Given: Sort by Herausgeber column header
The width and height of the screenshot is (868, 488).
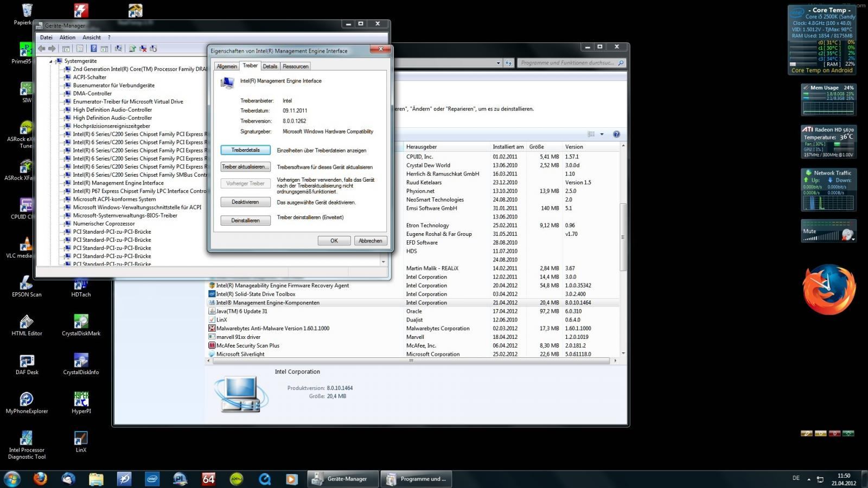Looking at the screenshot, I should point(446,146).
